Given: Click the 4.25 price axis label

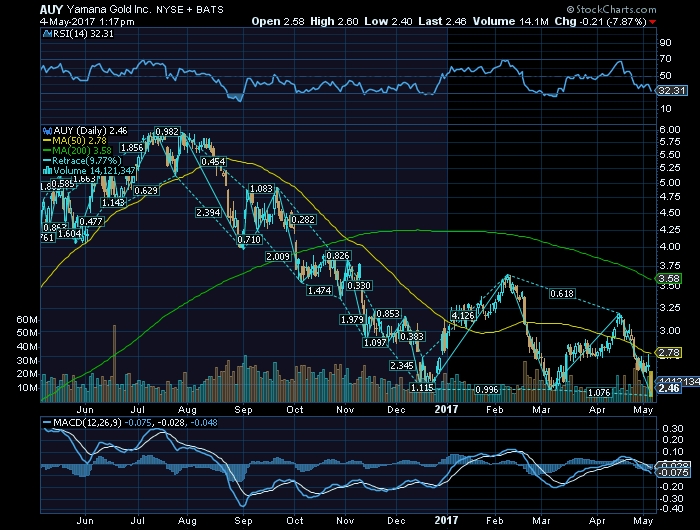Looking at the screenshot, I should coord(670,230).
